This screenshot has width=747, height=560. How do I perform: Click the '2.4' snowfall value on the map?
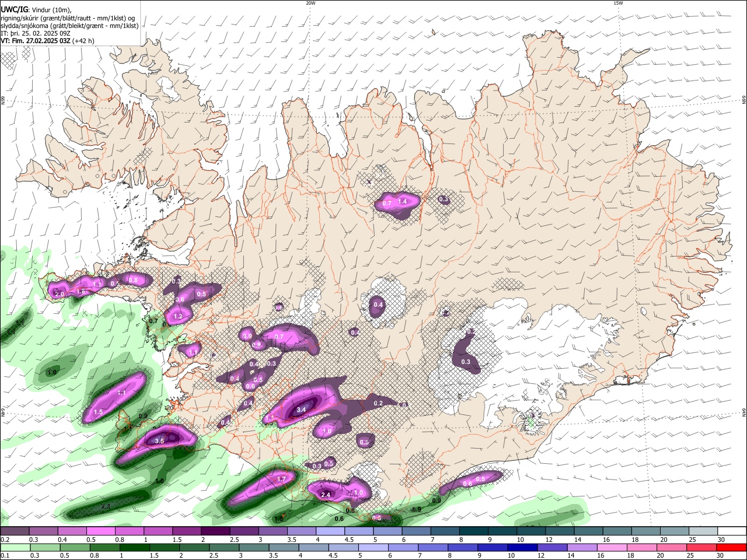tap(326, 495)
